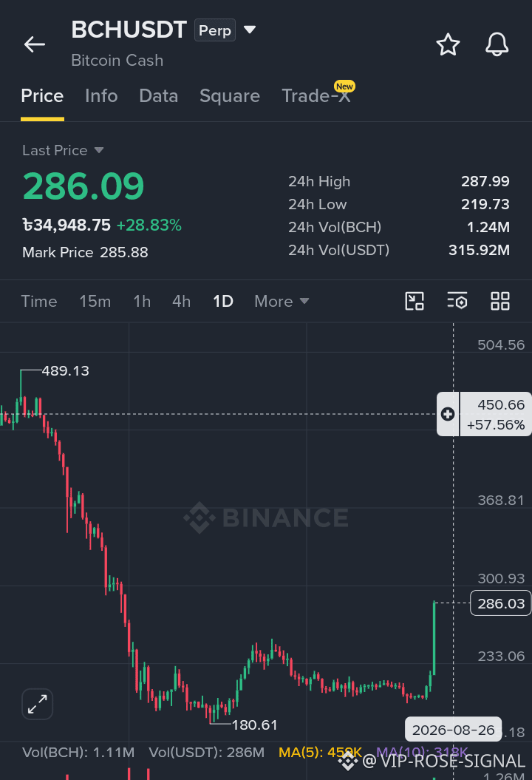532x780 pixels.
Task: Tap the crosshair plus icon at 450.66
Action: [x=448, y=414]
